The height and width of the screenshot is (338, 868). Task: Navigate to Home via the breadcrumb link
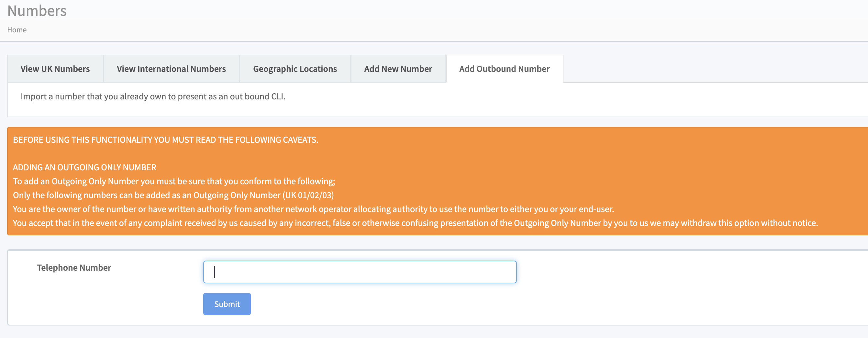17,30
